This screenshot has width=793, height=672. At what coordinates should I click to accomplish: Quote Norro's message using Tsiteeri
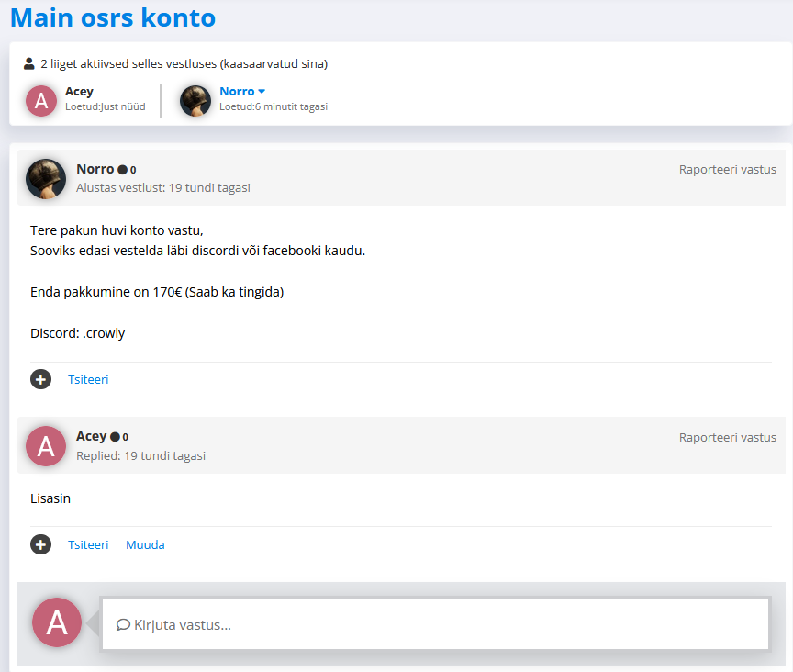click(x=88, y=379)
